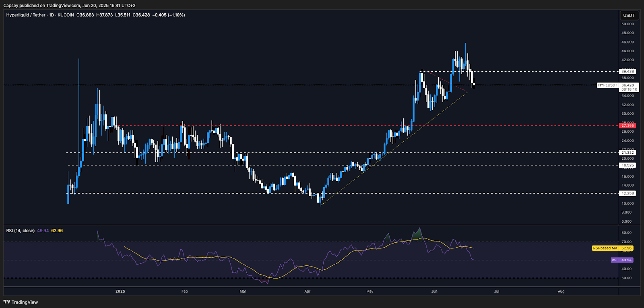Open the USDT currency selector
The height and width of the screenshot is (308, 644).
pyautogui.click(x=629, y=15)
